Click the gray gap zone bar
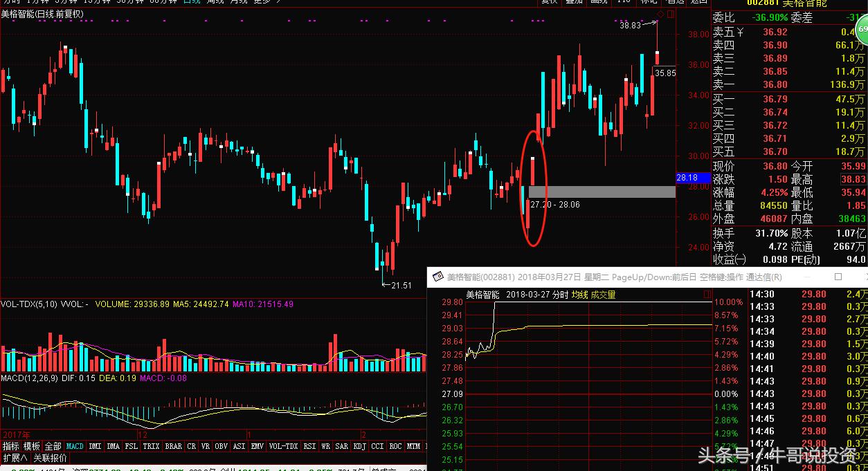The image size is (868, 471). (602, 192)
